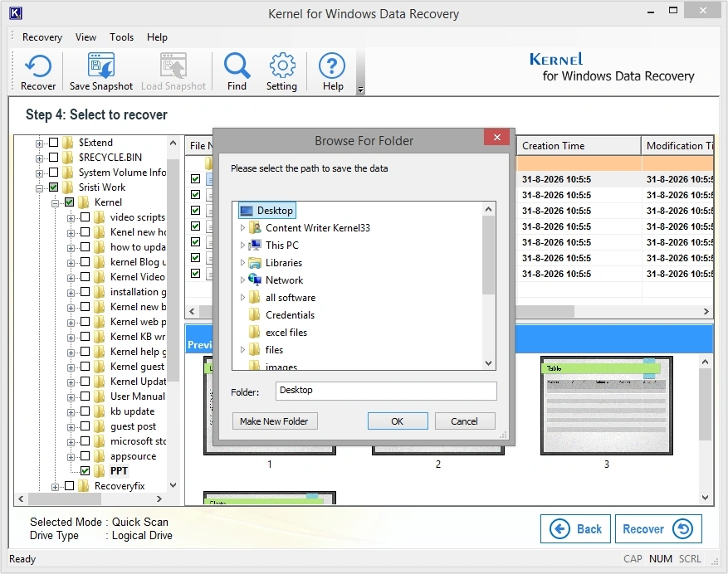
Task: Click the Modification Time column header
Action: 677,146
